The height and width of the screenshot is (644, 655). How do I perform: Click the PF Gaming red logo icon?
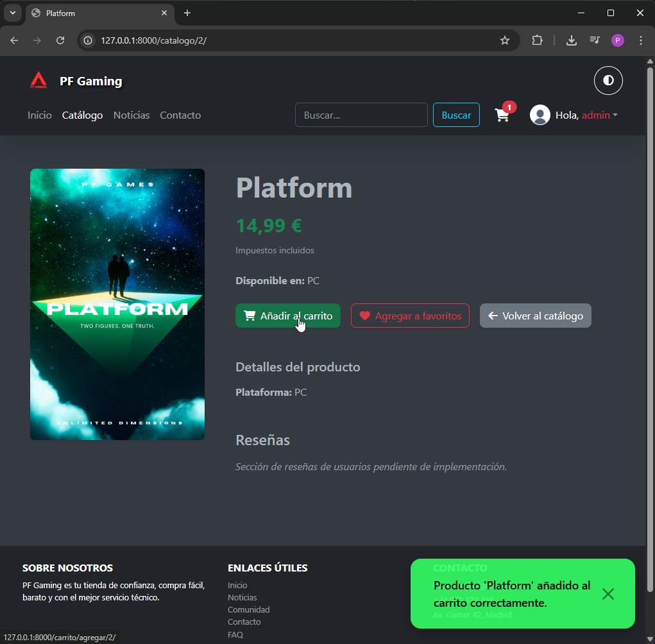click(38, 81)
